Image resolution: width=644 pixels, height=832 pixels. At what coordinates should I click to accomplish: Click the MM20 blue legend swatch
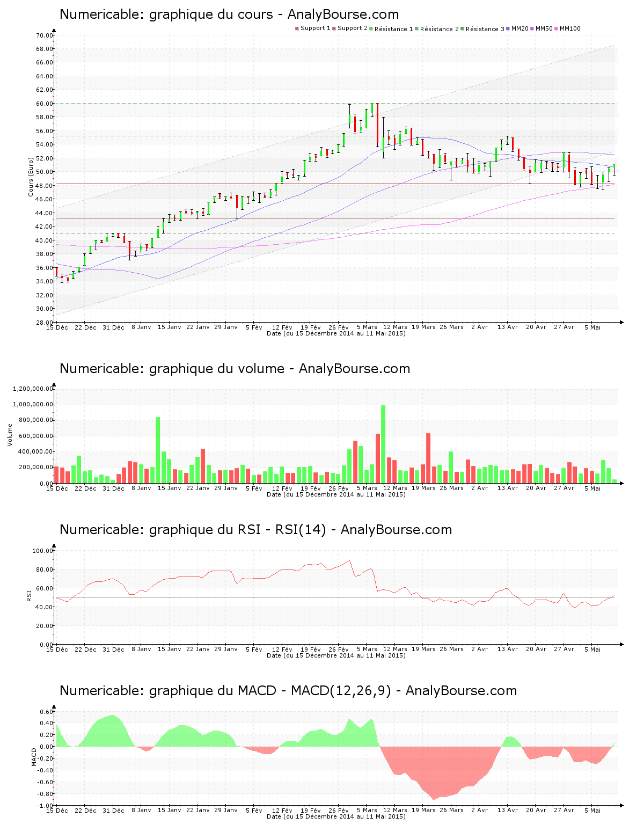point(508,28)
